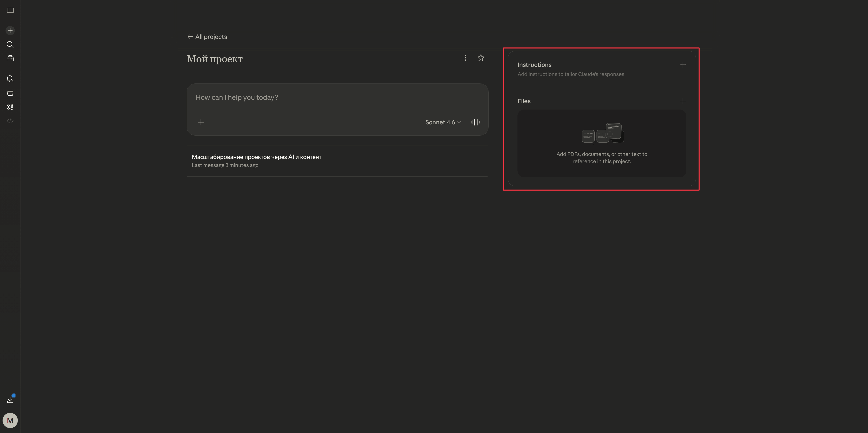
Task: Open search from the sidebar
Action: tap(10, 44)
